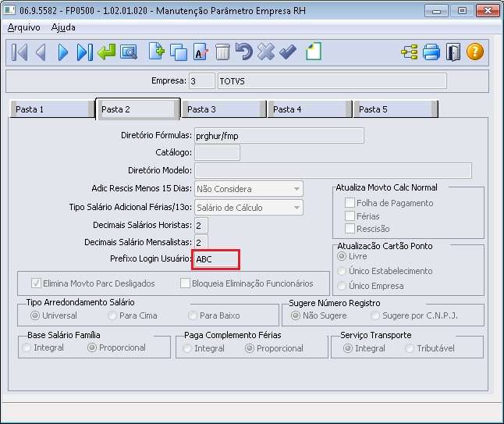Open the yellow tree structure icon
The height and width of the screenshot is (424, 504).
[x=410, y=52]
